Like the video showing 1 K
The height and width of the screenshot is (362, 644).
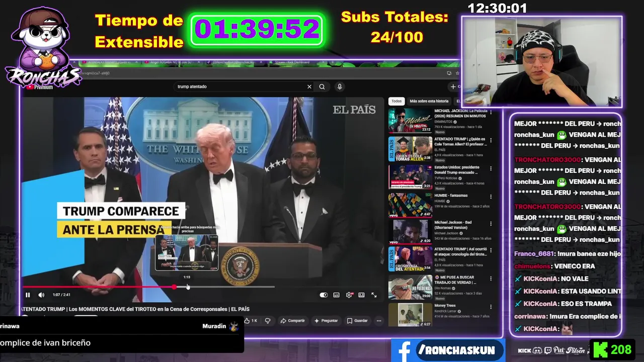[251, 321]
